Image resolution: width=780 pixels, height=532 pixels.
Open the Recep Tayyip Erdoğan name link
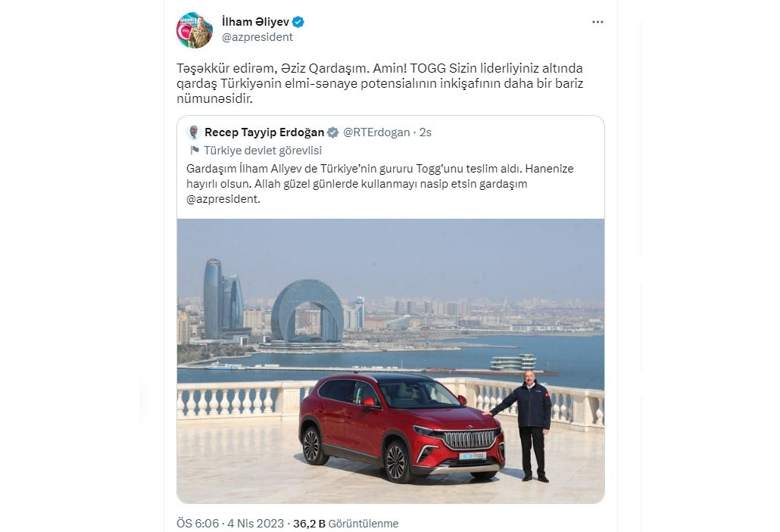click(264, 132)
